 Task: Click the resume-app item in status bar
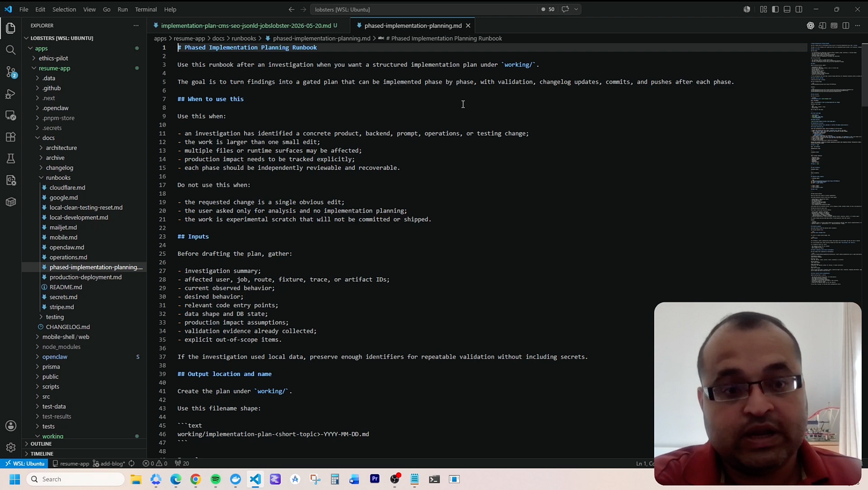pyautogui.click(x=71, y=463)
